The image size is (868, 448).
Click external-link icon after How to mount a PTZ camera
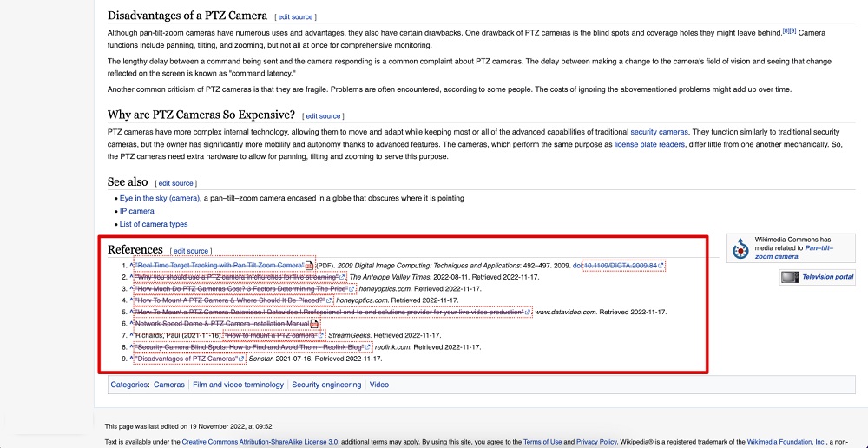[321, 336]
